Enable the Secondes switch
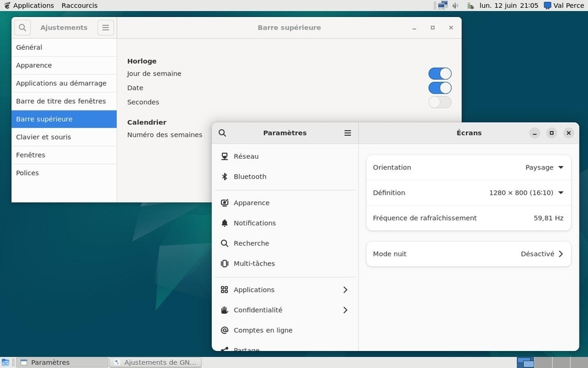The width and height of the screenshot is (588, 368). click(x=440, y=102)
